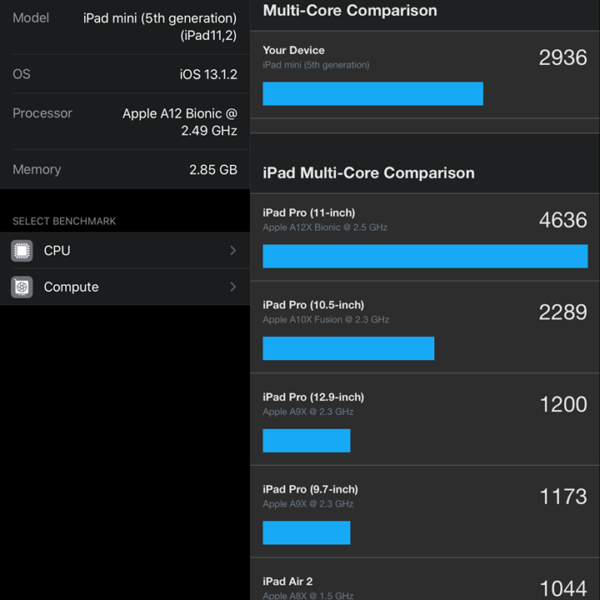Click the Processor Apple A12 Bionic row

pyautogui.click(x=124, y=122)
